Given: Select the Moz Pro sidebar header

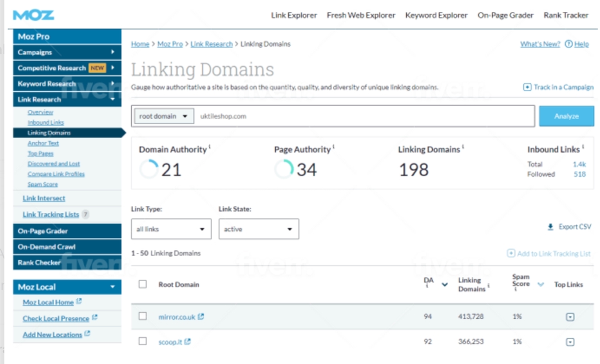Looking at the screenshot, I should (x=67, y=36).
